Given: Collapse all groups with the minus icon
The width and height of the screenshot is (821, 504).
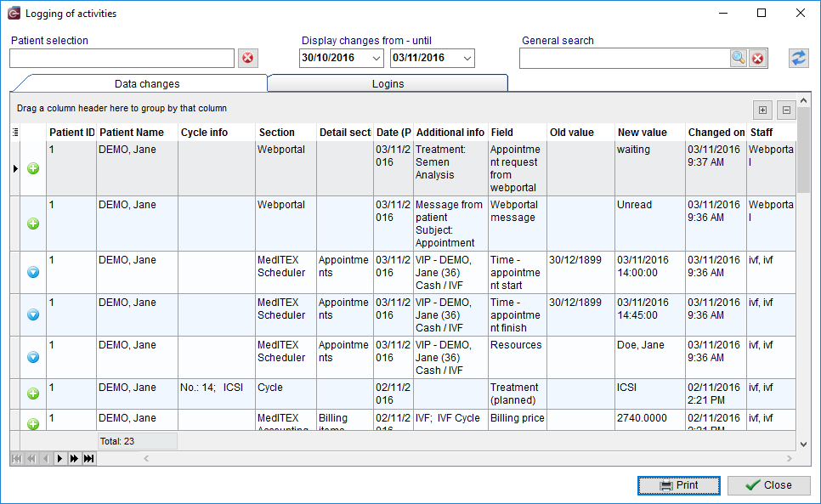Looking at the screenshot, I should pos(786,110).
